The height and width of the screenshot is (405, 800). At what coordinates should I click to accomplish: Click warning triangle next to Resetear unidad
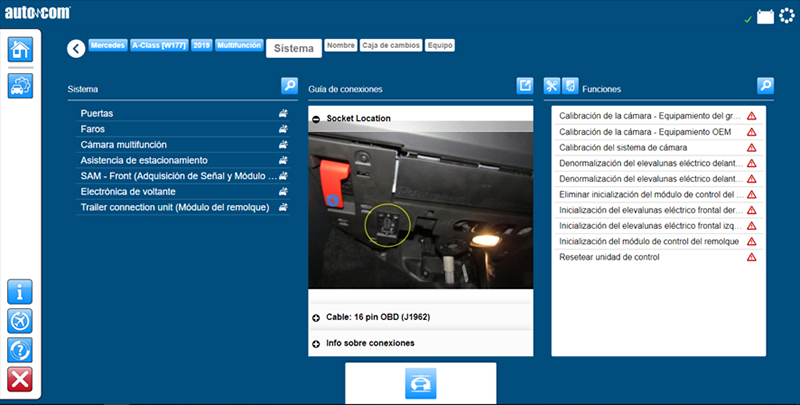pos(752,257)
